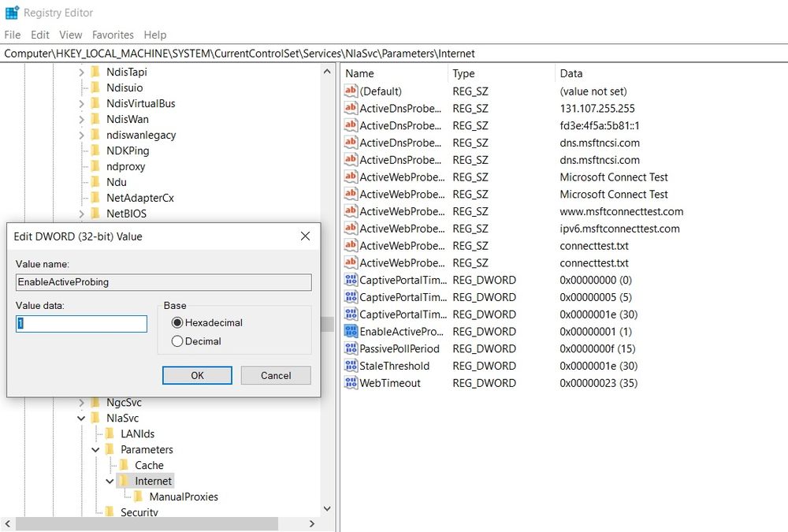Click the NetAdapterCx folder icon
This screenshot has height=532, width=788.
(95, 198)
